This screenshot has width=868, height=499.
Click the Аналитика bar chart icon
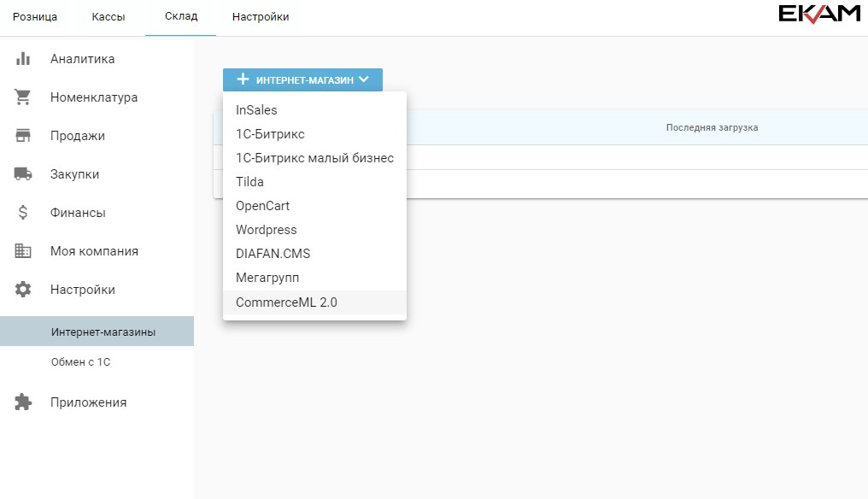point(23,59)
